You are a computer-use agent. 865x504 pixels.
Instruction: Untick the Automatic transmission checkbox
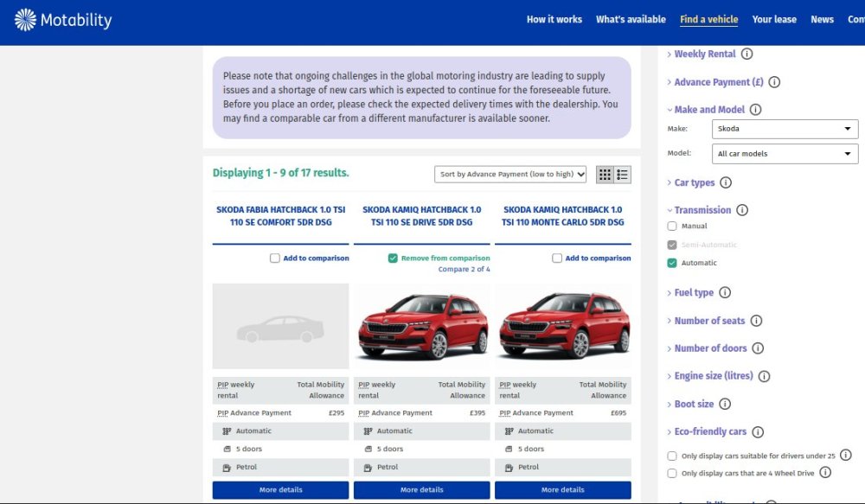[x=672, y=263]
